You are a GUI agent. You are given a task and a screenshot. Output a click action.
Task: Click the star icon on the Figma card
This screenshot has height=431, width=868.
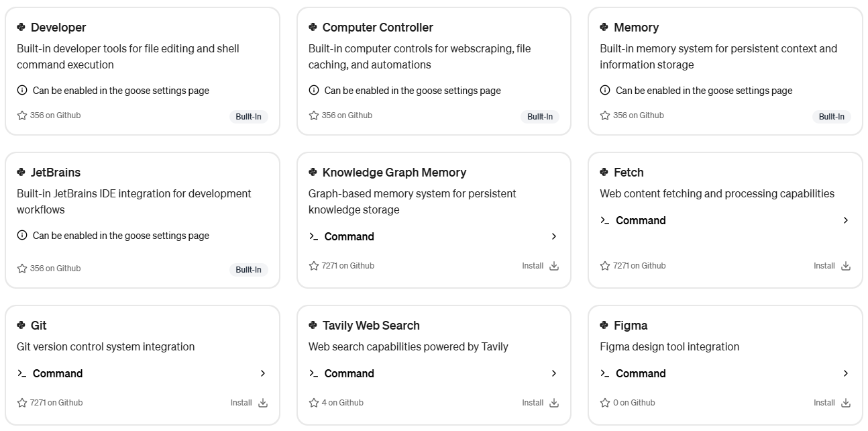[605, 403]
